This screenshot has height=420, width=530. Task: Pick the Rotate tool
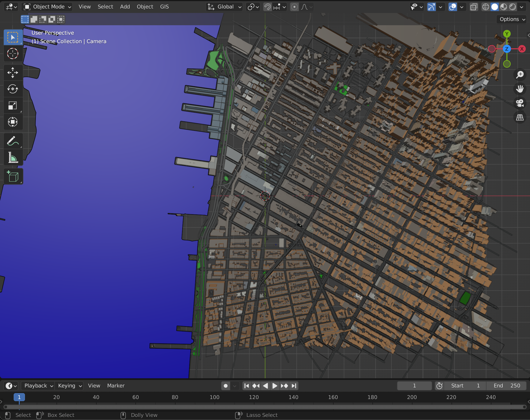pyautogui.click(x=13, y=89)
